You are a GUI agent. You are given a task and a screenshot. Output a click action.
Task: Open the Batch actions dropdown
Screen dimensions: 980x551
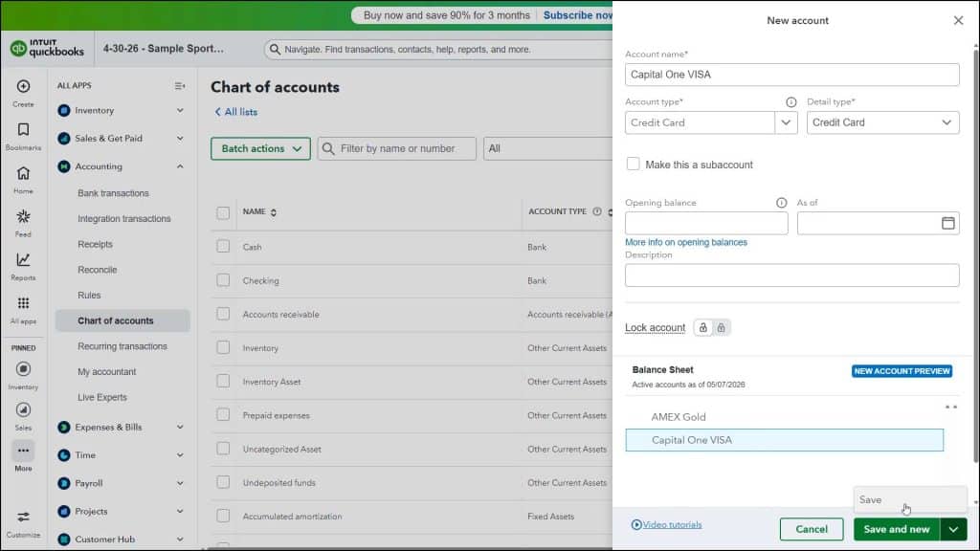(260, 148)
